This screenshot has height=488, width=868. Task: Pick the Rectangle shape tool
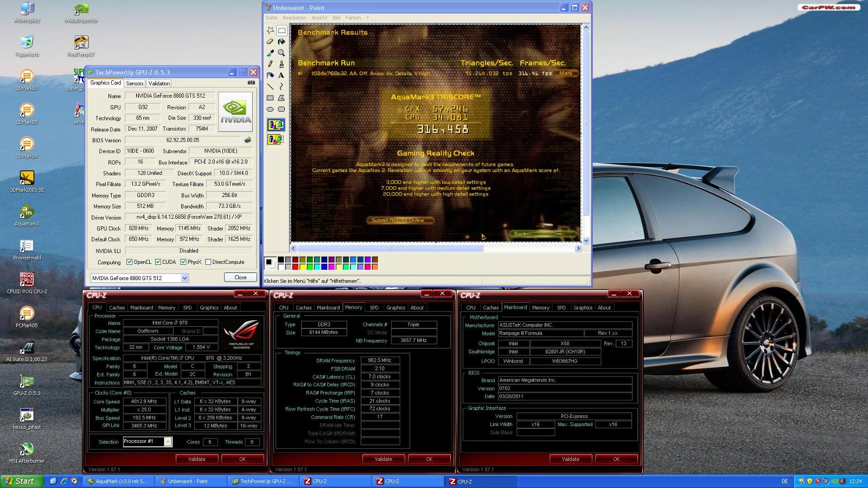(x=270, y=98)
